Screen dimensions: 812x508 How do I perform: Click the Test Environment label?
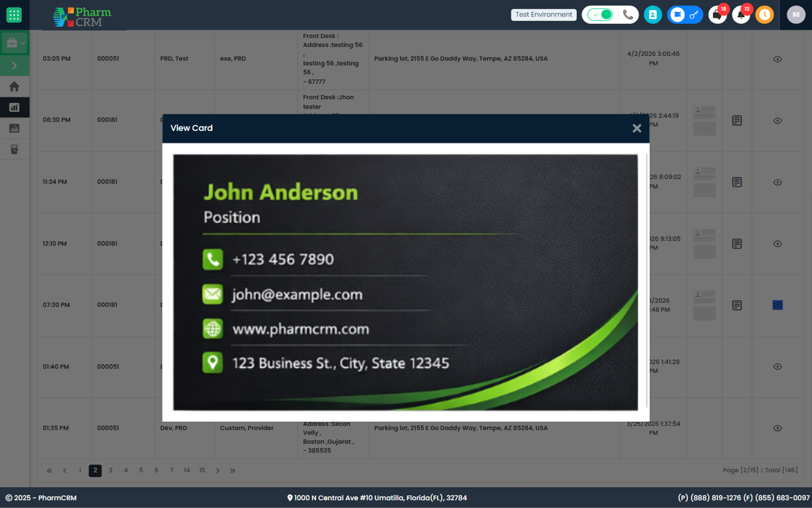tap(543, 15)
